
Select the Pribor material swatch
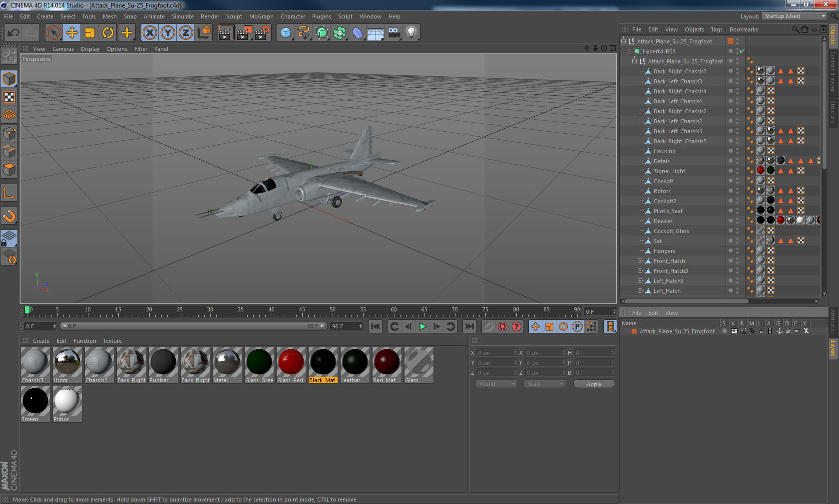point(67,404)
